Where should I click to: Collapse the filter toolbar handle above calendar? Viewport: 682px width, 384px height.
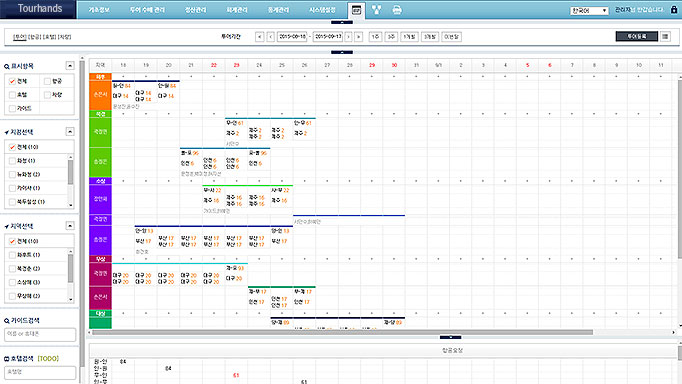(342, 52)
